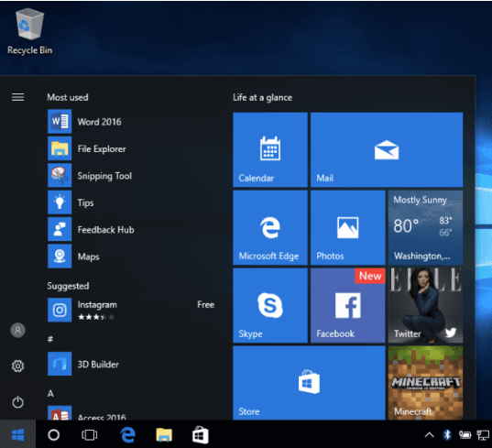Click the Life at a glance group header

point(262,97)
